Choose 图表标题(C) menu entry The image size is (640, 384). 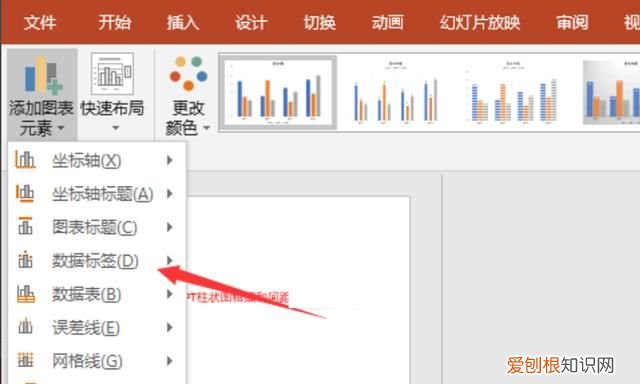97,227
